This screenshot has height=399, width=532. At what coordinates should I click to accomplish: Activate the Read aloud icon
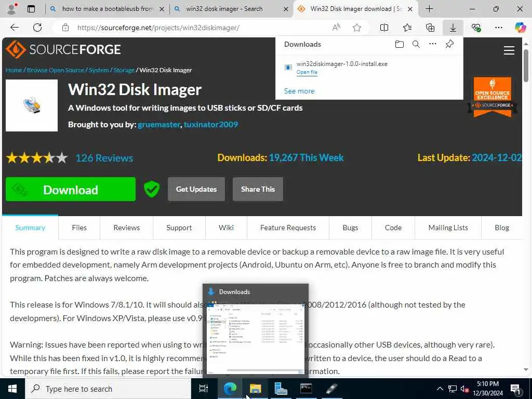pyautogui.click(x=336, y=28)
